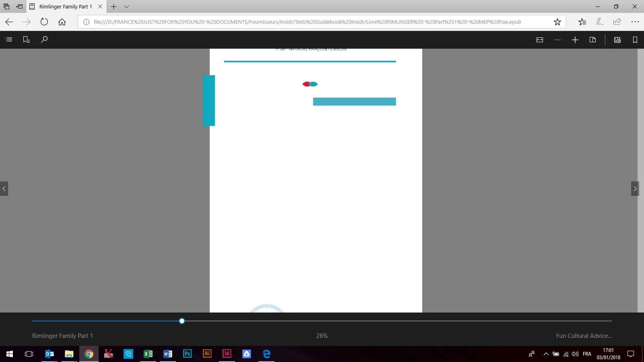Open the blue triangle app on the taskbar
644x362 pixels.
coord(247,354)
